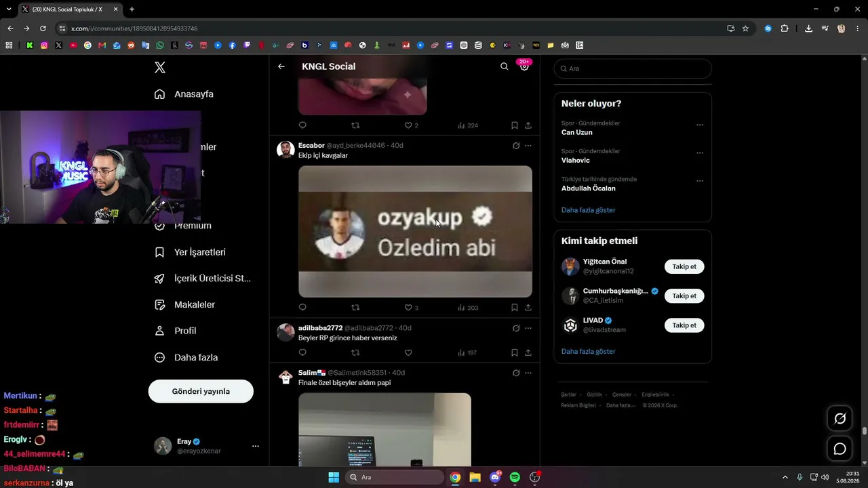Reply to Escabor's "Ekip içi kavgalar" post

tap(302, 308)
